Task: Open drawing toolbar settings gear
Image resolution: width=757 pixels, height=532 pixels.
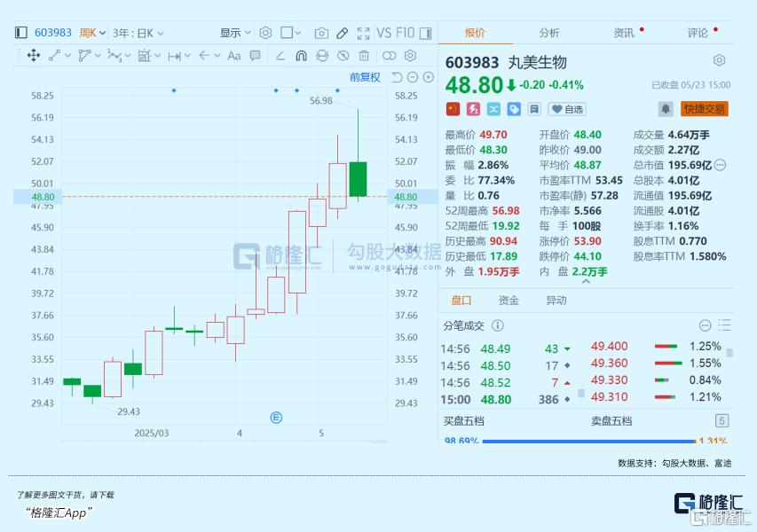Action: [x=410, y=56]
